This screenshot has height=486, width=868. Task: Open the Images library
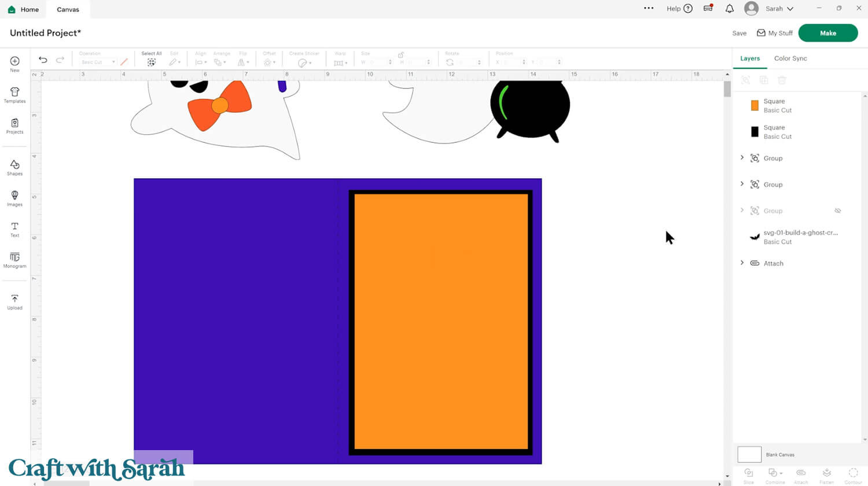click(x=14, y=198)
